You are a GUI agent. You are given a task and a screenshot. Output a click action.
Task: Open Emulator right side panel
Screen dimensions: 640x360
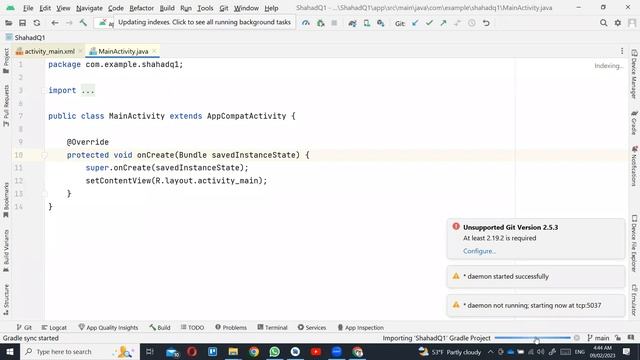coord(634,300)
